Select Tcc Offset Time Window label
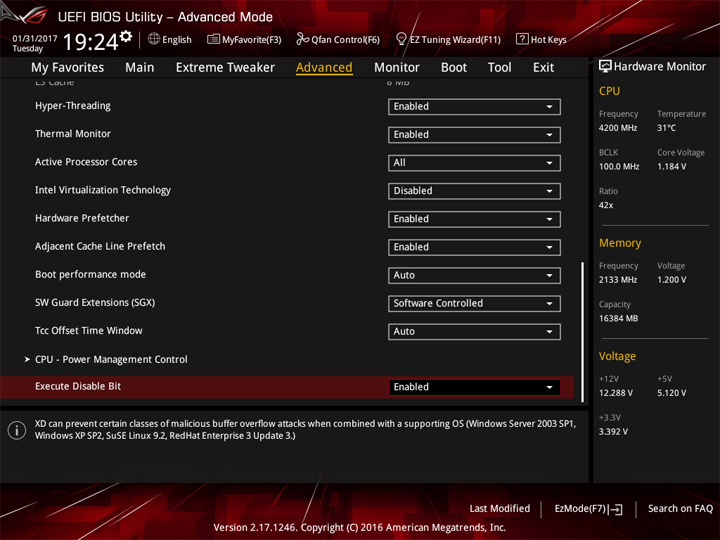This screenshot has width=720, height=540. point(89,331)
